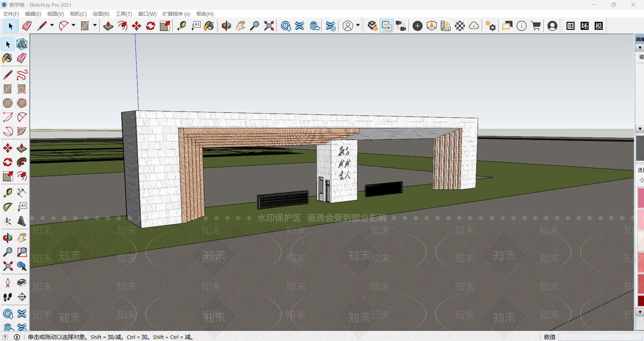This screenshot has height=341, width=644.
Task: Click the black plus circle icon
Action: coord(417,26)
